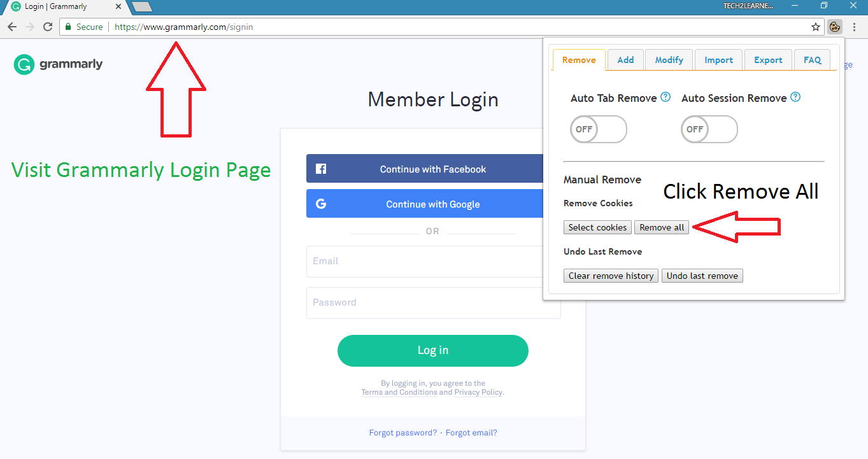Focus the Password input field
This screenshot has height=459, width=868.
(433, 303)
